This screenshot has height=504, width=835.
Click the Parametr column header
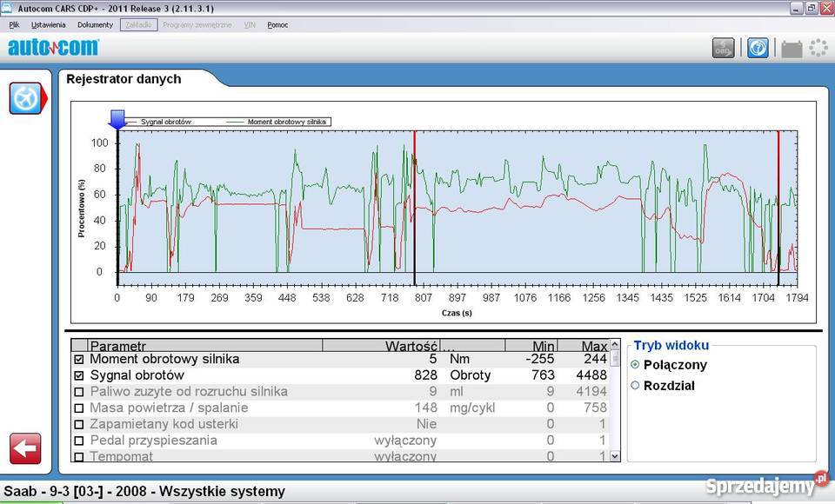click(x=204, y=345)
